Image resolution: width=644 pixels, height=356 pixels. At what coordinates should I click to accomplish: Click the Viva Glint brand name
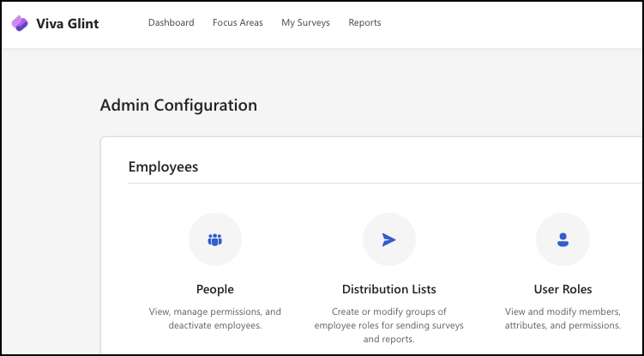coord(68,23)
